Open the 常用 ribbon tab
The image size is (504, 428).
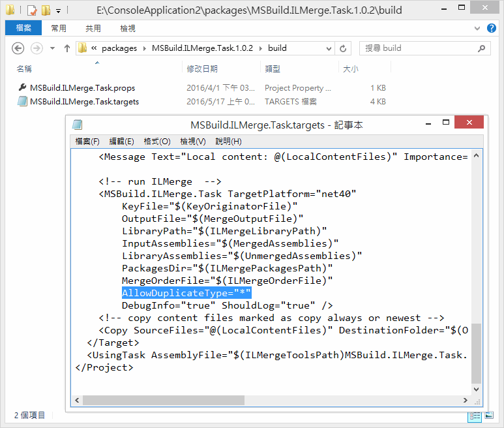tap(59, 28)
